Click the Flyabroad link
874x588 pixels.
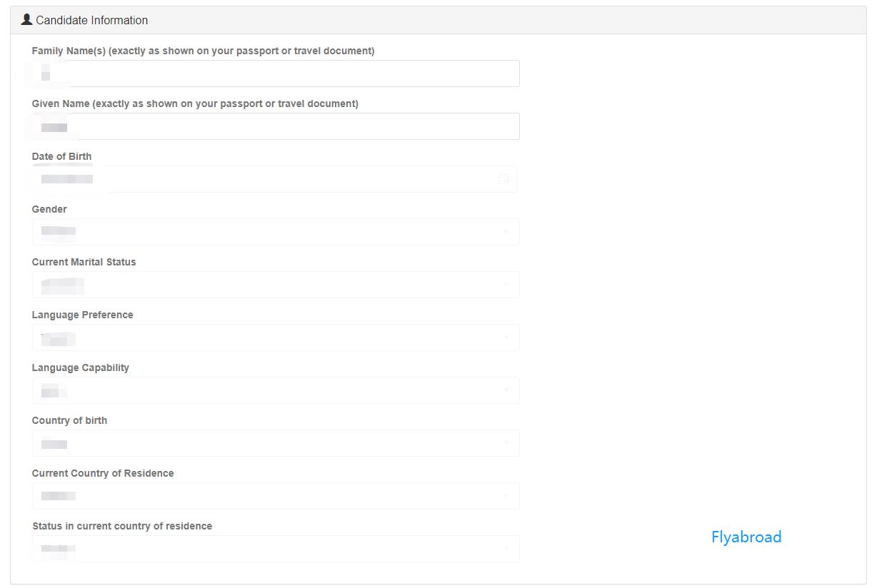click(746, 537)
